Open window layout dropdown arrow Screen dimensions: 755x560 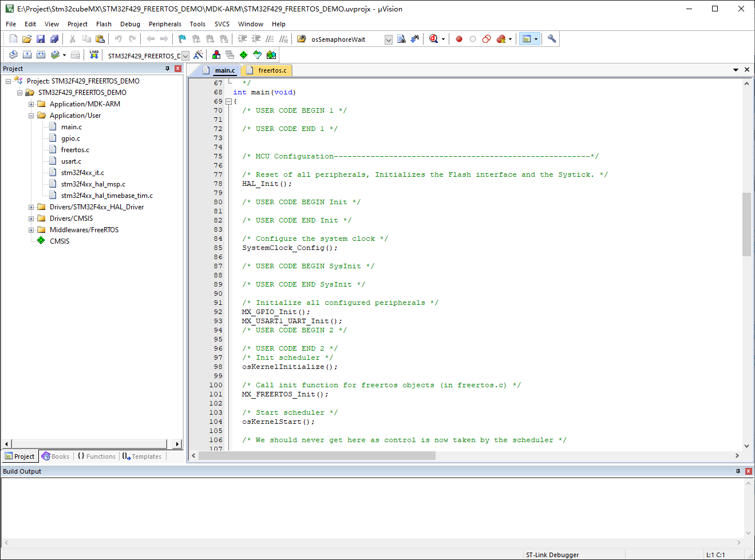coord(536,39)
